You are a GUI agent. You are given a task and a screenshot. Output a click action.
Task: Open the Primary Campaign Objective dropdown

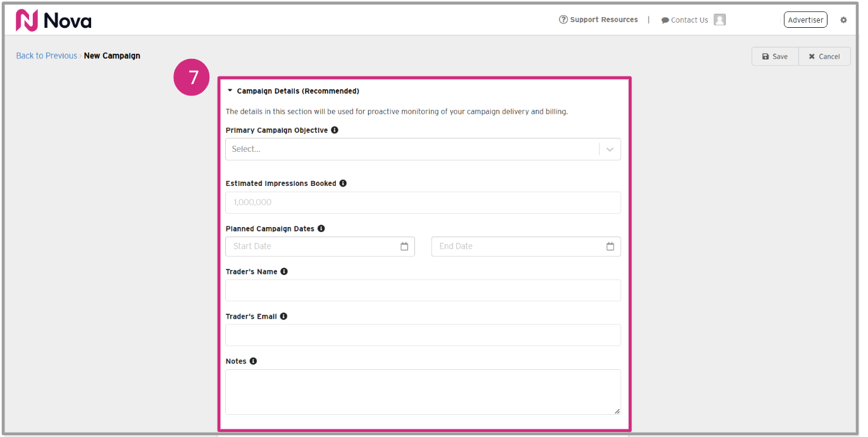click(x=423, y=149)
